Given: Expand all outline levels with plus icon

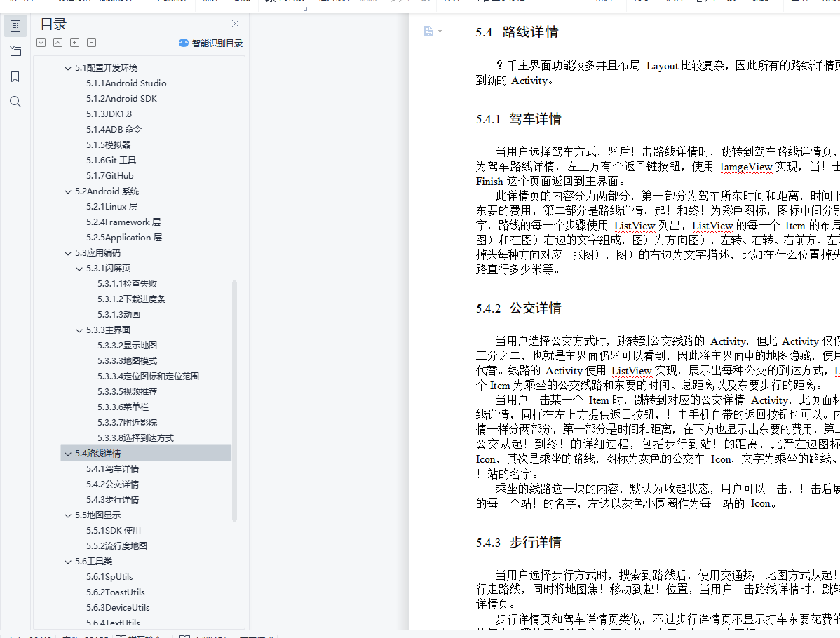Looking at the screenshot, I should (x=75, y=42).
